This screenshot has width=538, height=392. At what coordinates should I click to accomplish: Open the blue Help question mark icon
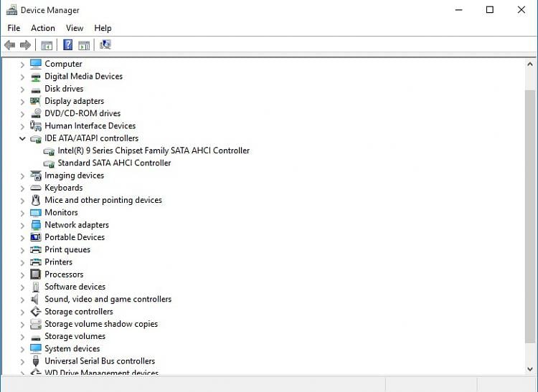coord(68,45)
